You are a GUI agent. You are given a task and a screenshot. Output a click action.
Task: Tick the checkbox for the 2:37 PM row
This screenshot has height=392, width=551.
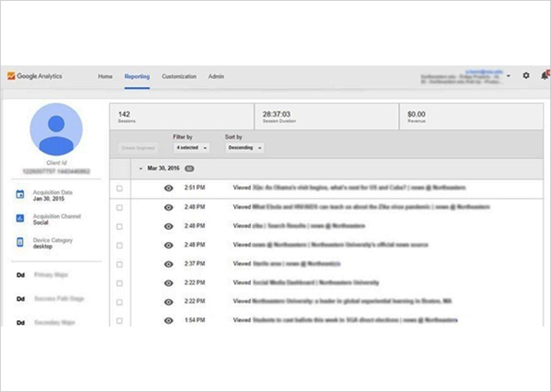pyautogui.click(x=120, y=264)
